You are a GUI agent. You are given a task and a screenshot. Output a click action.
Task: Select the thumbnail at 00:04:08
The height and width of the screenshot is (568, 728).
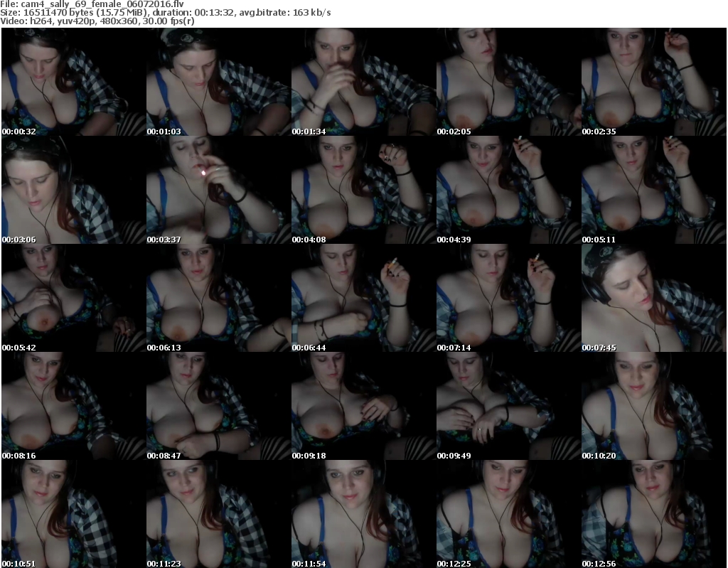[x=363, y=190]
